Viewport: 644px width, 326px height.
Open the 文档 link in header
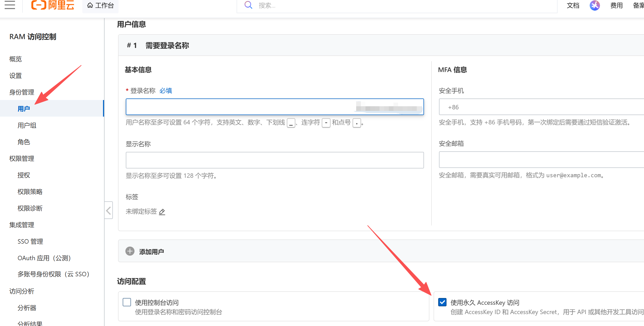(x=573, y=5)
